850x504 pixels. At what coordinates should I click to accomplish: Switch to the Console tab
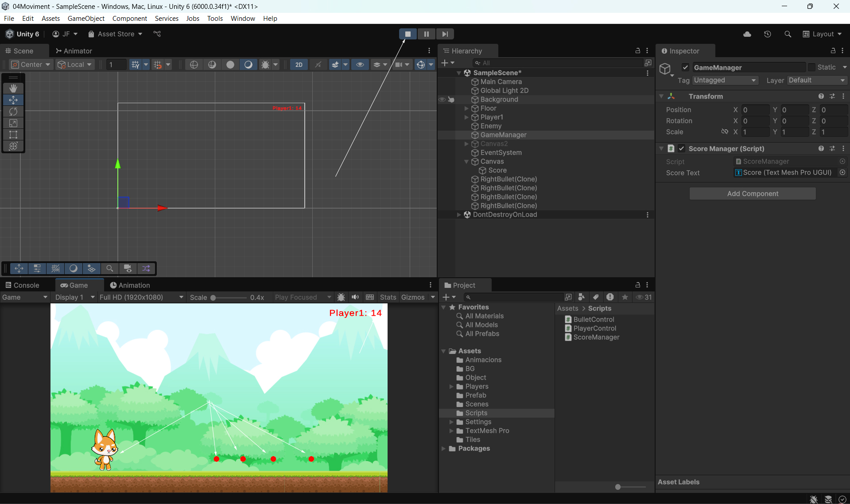22,285
